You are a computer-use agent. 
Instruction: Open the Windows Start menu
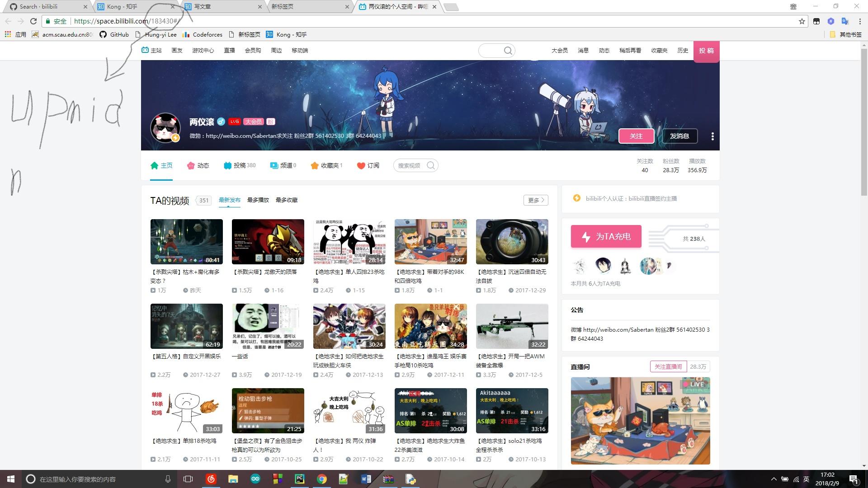11,479
